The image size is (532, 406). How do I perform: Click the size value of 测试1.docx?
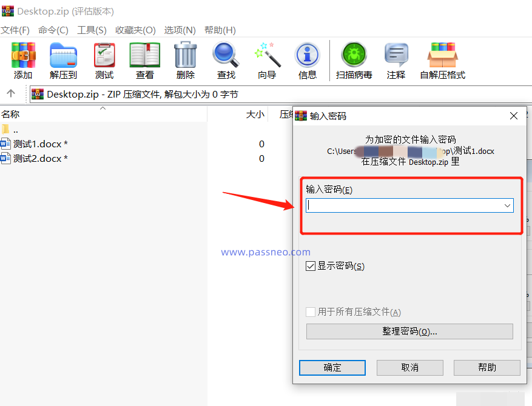(261, 144)
